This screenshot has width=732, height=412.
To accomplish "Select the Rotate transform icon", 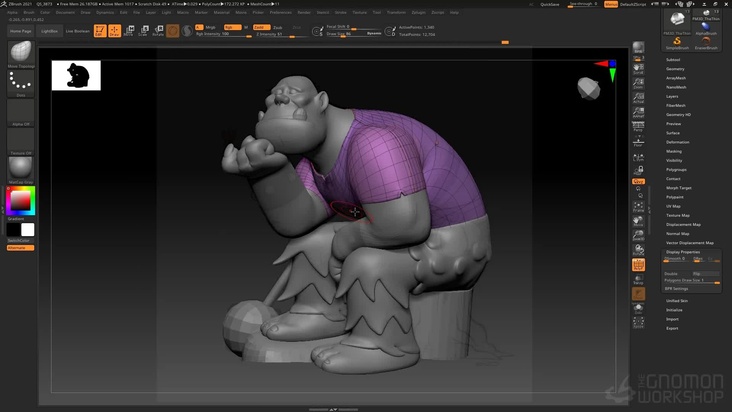I will click(158, 31).
